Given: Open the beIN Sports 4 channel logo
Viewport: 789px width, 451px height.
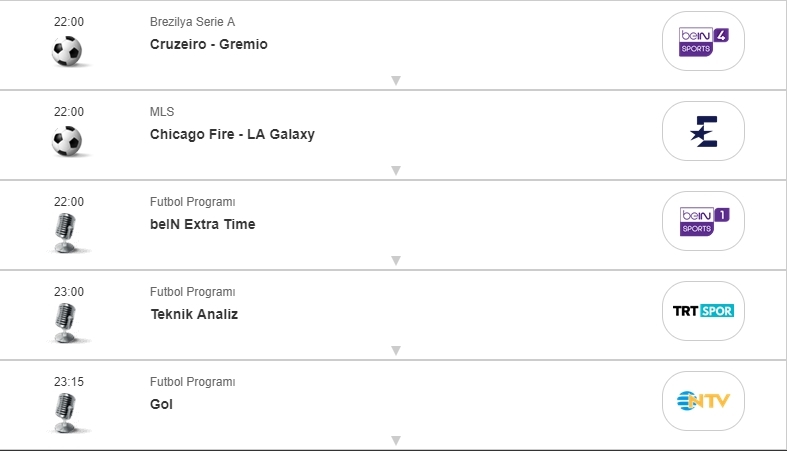Looking at the screenshot, I should coord(703,41).
